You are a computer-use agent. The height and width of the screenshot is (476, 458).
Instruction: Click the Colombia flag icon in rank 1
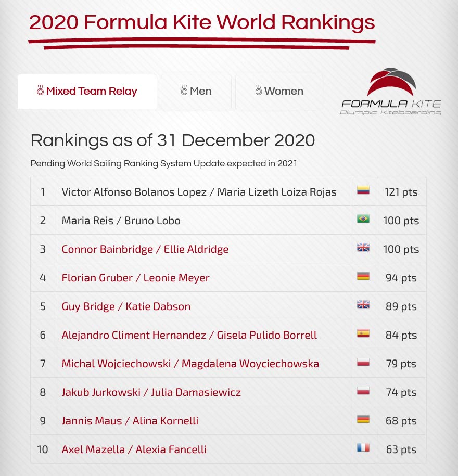363,190
